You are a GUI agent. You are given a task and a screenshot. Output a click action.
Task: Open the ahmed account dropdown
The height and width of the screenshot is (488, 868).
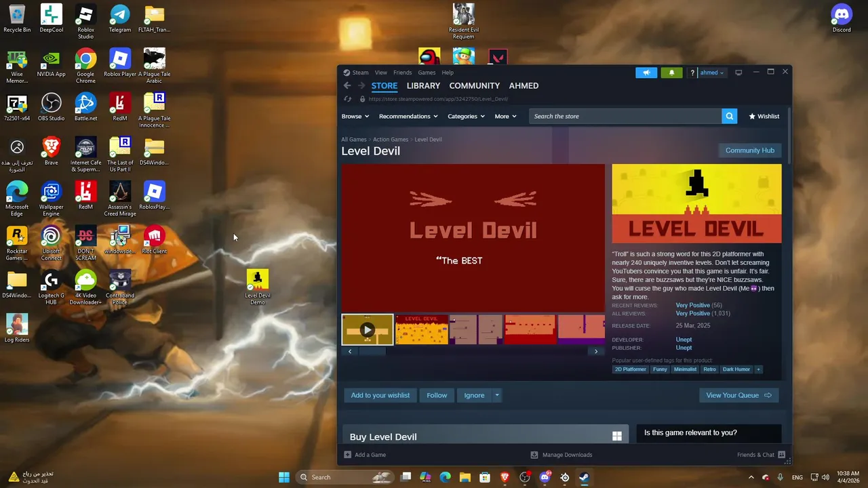712,73
